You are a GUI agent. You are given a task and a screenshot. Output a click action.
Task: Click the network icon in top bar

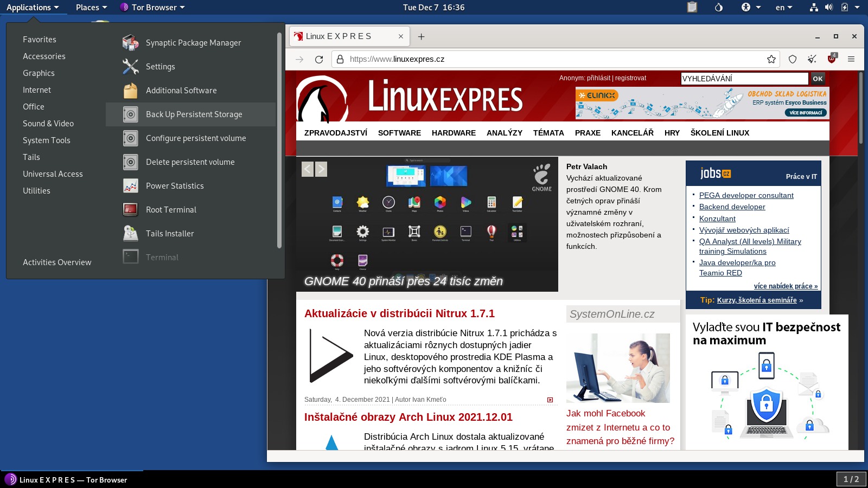pos(814,7)
